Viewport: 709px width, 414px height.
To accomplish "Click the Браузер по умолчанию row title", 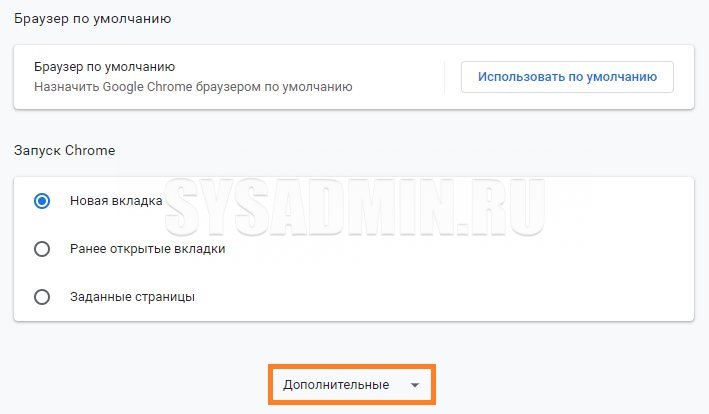I will (x=104, y=67).
